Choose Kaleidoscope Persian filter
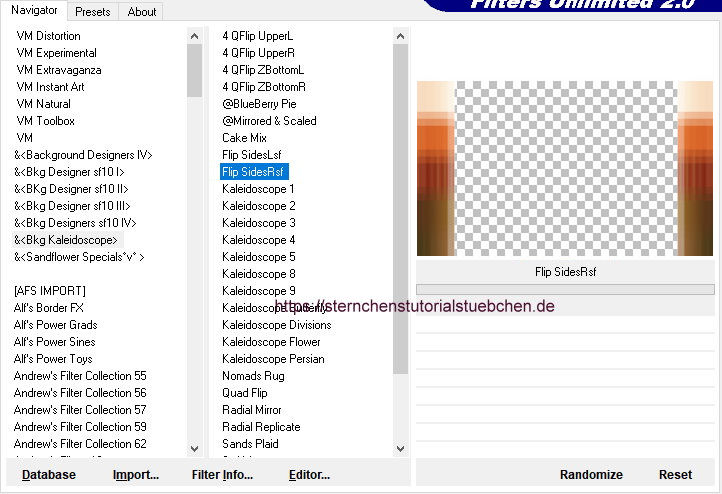Image resolution: width=722 pixels, height=494 pixels. 273,359
